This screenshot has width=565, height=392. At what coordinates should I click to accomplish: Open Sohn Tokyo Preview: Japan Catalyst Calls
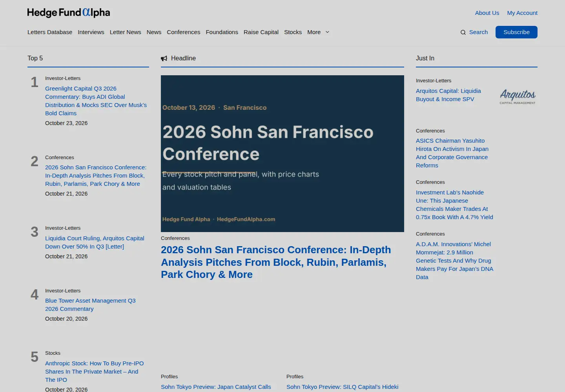[x=216, y=387]
